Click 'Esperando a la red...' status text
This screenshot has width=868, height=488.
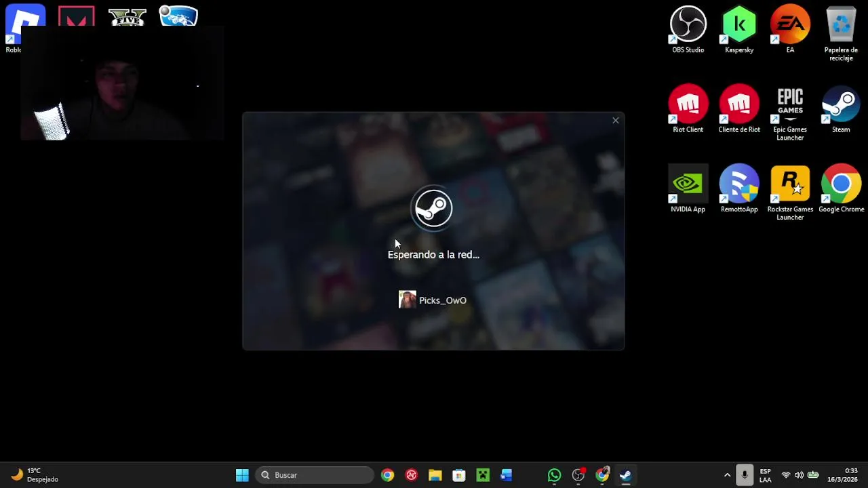[433, 255]
